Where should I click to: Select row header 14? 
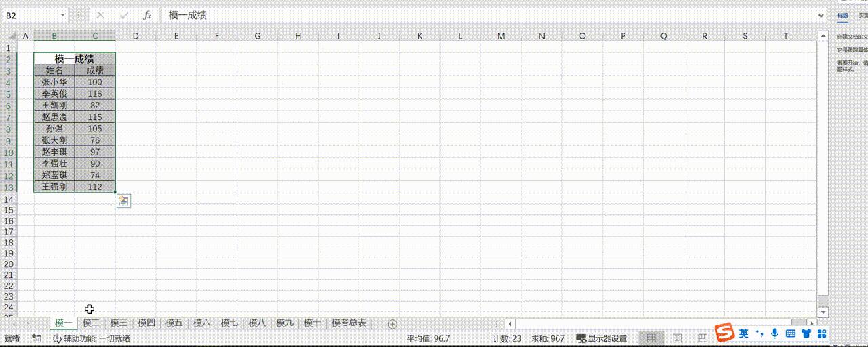tap(9, 199)
